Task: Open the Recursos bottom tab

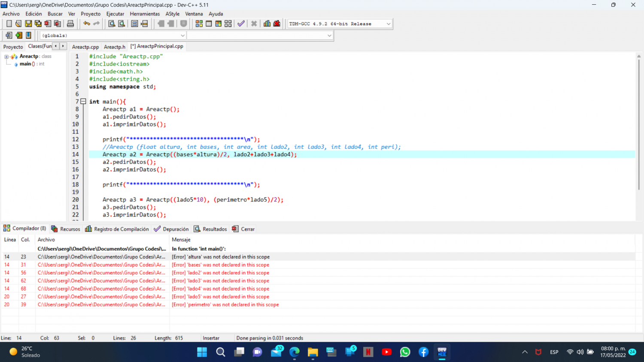Action: coord(66,229)
